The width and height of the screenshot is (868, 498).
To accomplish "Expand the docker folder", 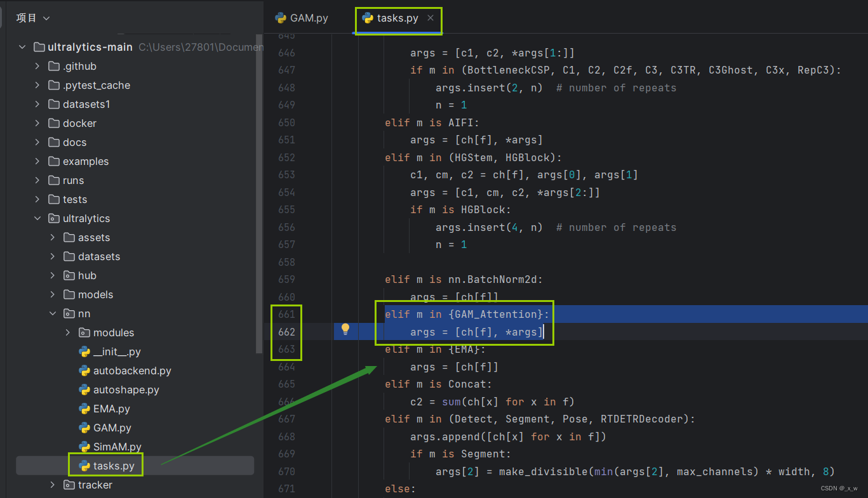I will coord(37,123).
